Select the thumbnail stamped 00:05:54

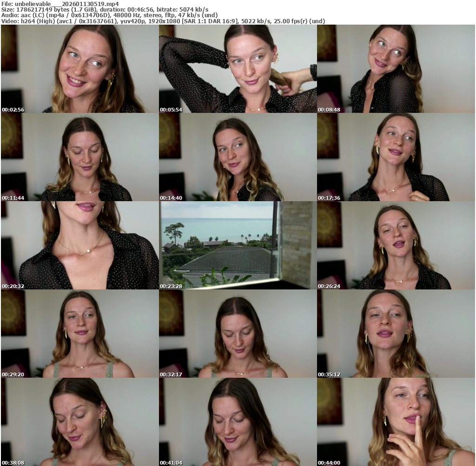(x=238, y=69)
